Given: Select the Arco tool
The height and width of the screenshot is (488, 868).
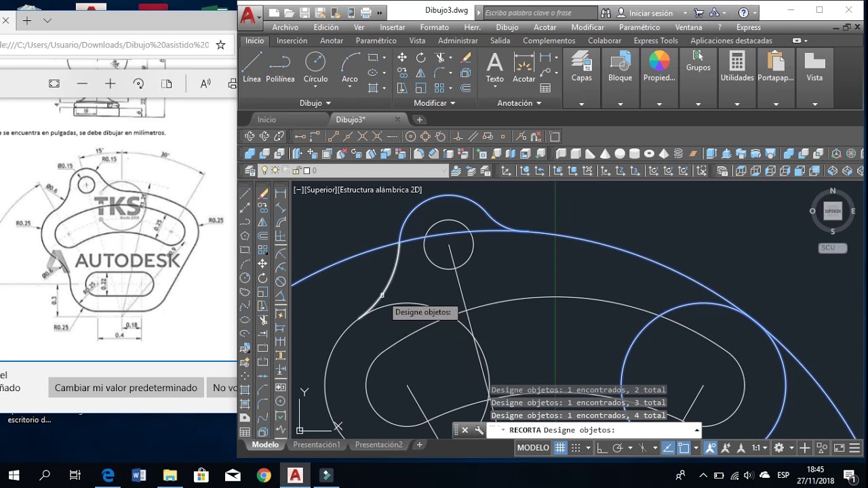Looking at the screenshot, I should tap(350, 68).
